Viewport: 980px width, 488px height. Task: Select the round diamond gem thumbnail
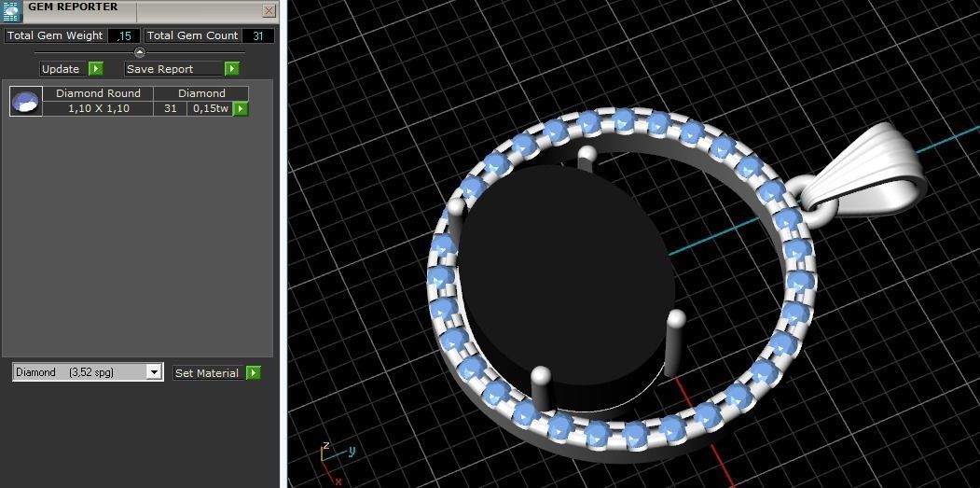pos(26,102)
